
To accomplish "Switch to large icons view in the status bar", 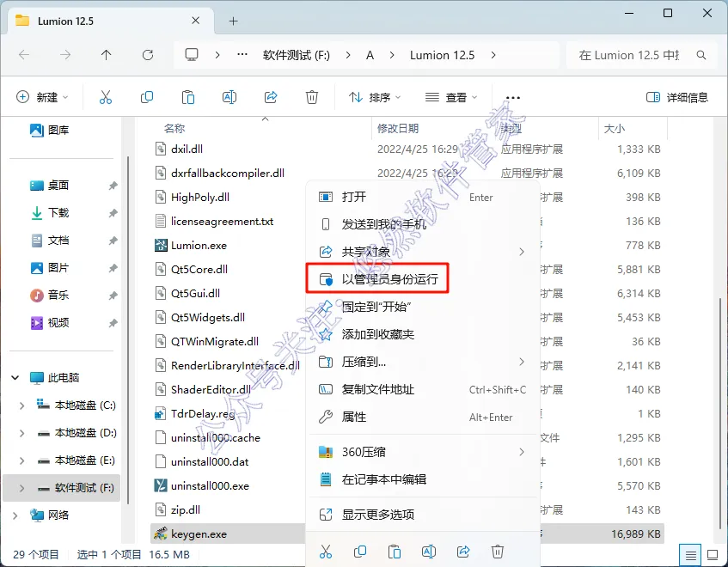I will pos(713,555).
